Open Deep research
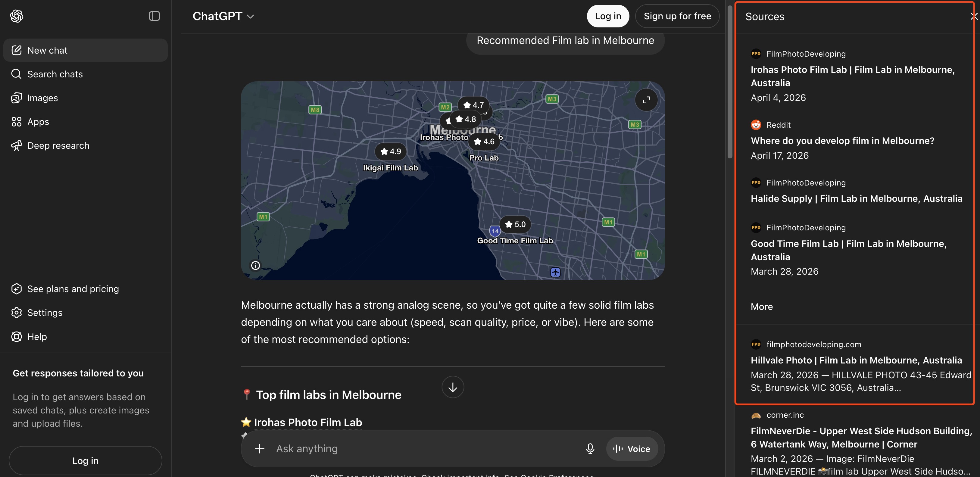Image resolution: width=980 pixels, height=477 pixels. pyautogui.click(x=85, y=145)
